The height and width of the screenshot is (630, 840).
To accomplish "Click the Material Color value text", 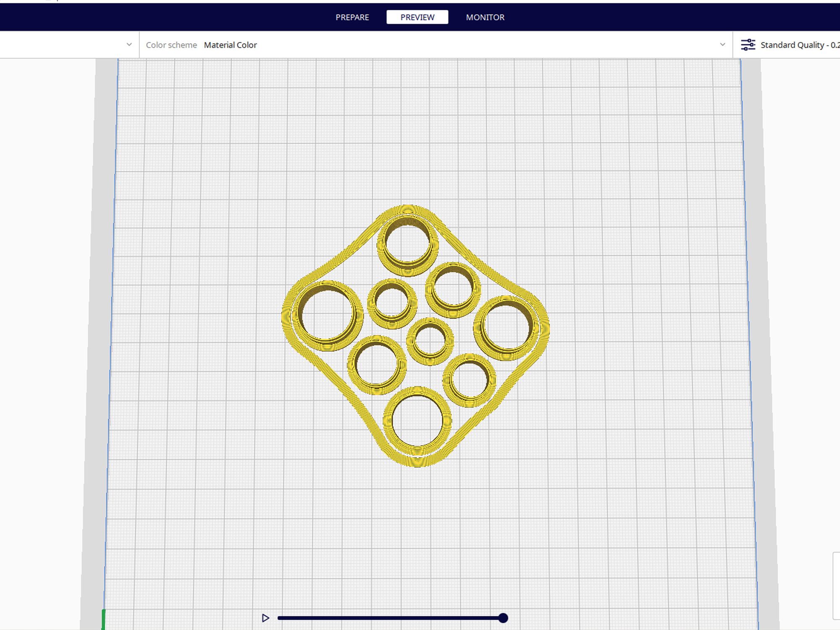I will 230,45.
